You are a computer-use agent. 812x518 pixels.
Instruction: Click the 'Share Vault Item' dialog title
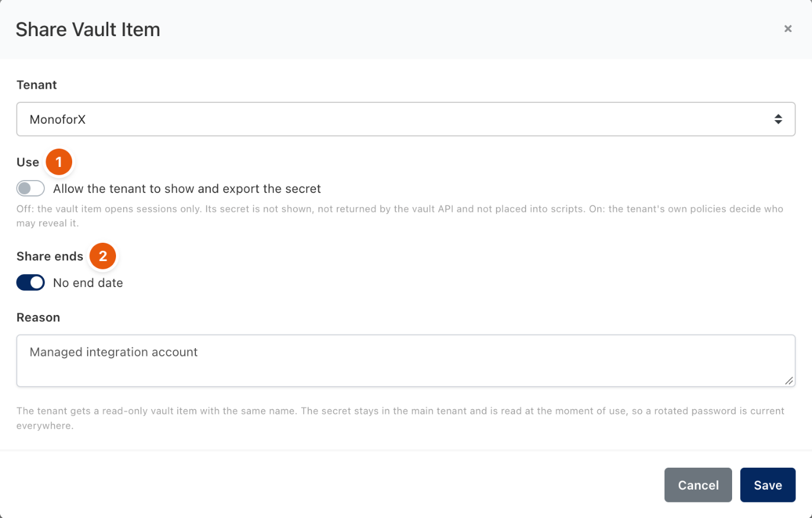pos(88,29)
